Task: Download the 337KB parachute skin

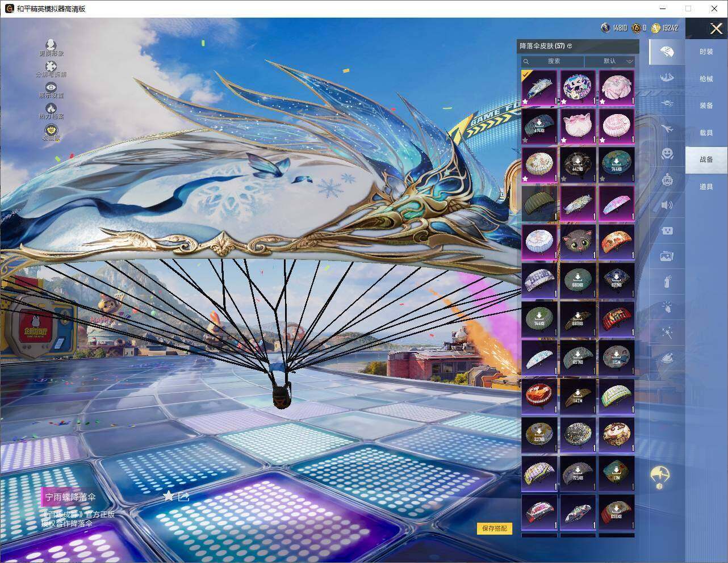Action: tap(539, 435)
